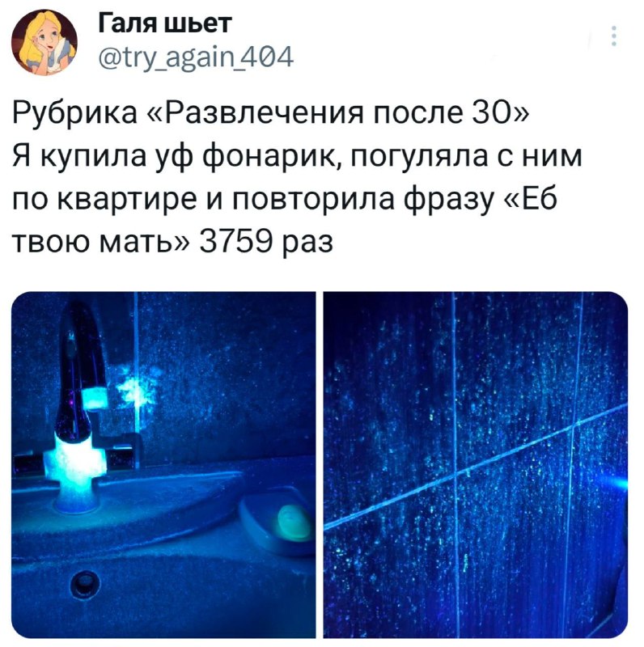Open the three-dot more options menu

coord(614,36)
